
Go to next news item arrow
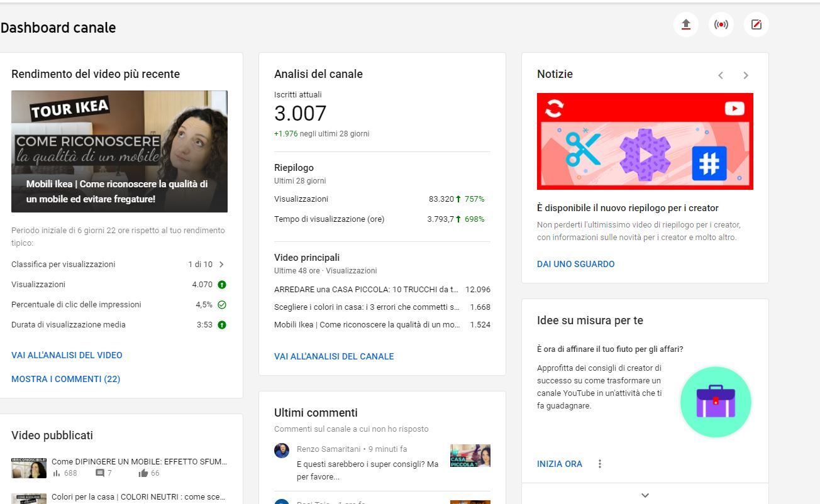(746, 75)
